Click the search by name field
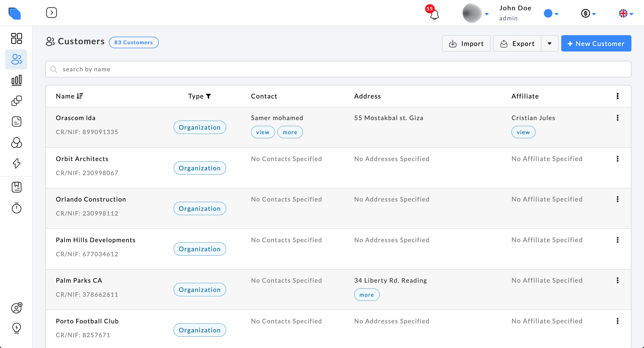Screen dimensions: 644x348 coord(338,69)
